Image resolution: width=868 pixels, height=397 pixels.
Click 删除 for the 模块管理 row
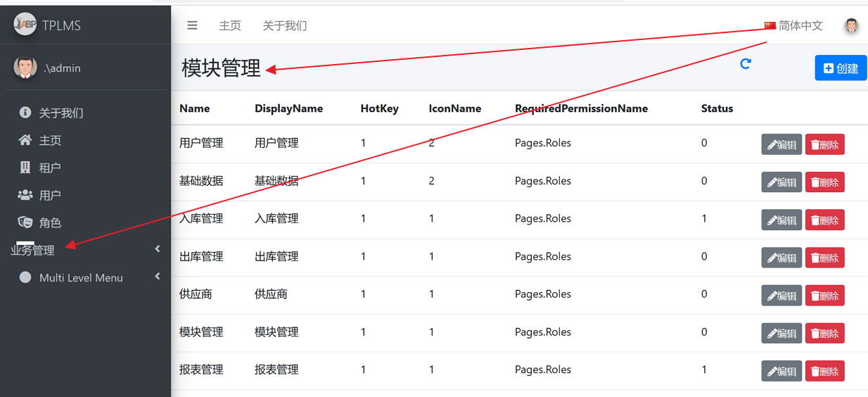pos(824,334)
